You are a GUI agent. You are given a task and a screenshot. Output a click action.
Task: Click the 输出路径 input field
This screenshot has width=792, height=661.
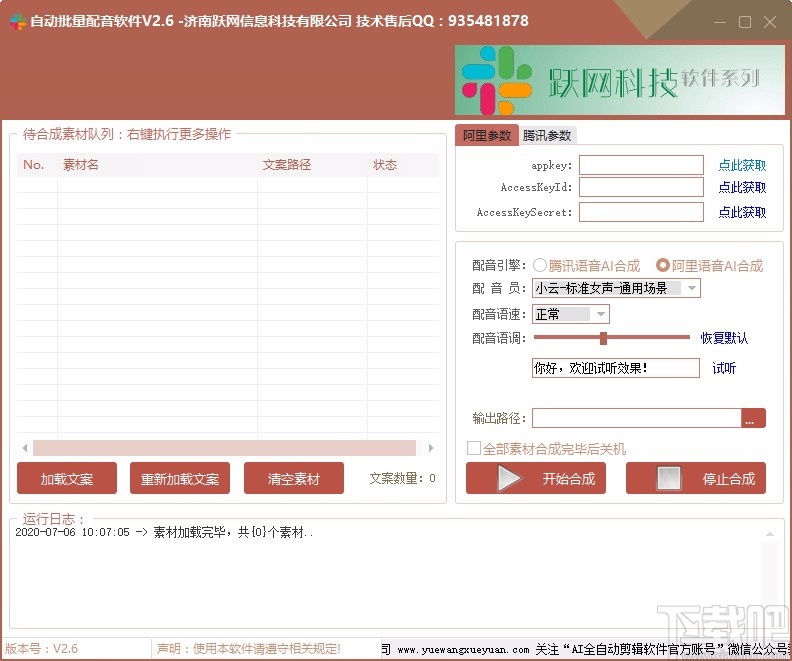pyautogui.click(x=636, y=418)
